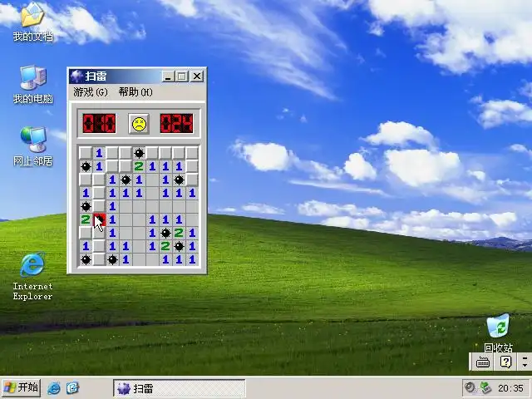Image resolution: width=532 pixels, height=399 pixels.
Task: Select the 我的文档 desktop icon
Action: [x=33, y=22]
